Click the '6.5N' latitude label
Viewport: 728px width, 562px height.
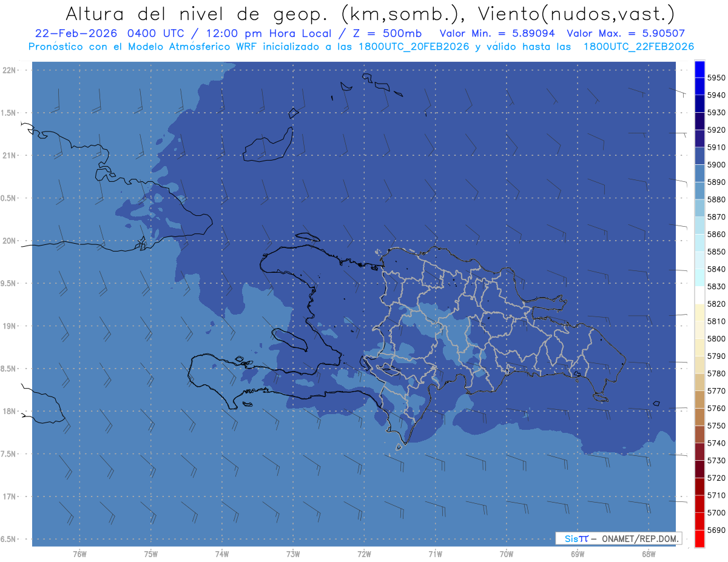(8, 539)
